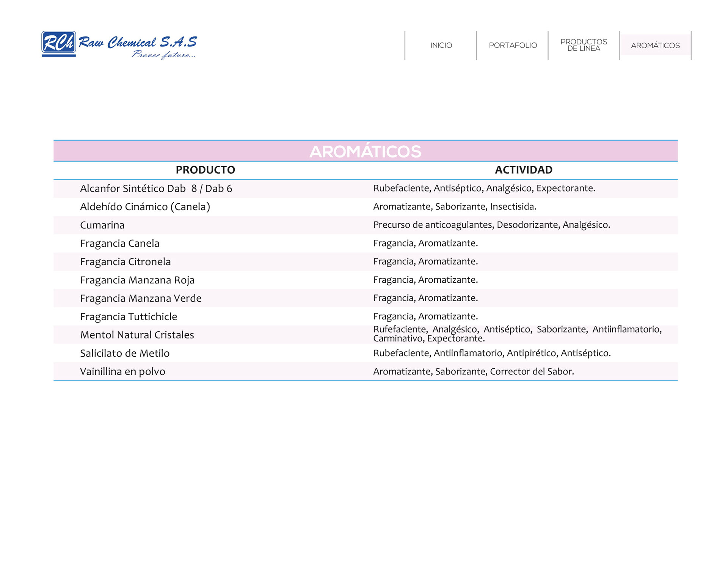Click the Raw Chemical S.A.S logo text
Screen dimensions: 728x563
[x=138, y=42]
